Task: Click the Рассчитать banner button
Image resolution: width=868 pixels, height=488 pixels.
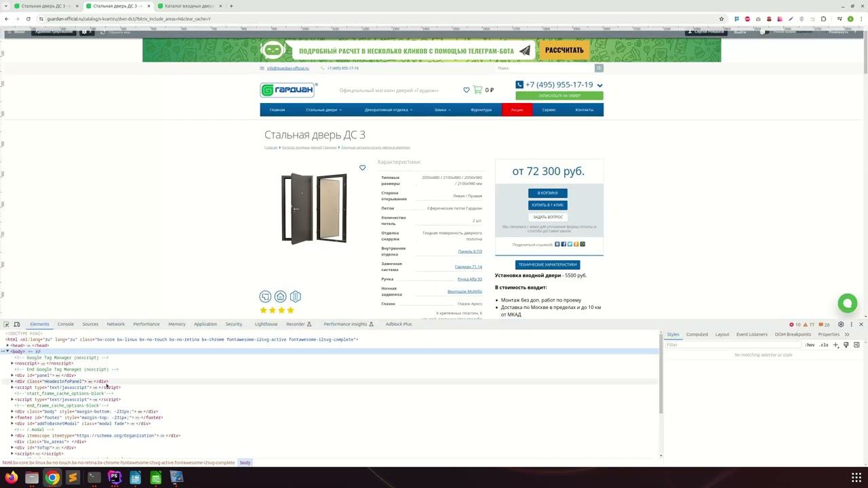Action: [564, 50]
